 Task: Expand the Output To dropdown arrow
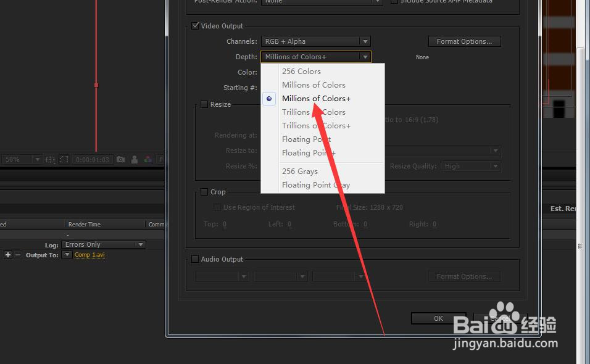67,255
